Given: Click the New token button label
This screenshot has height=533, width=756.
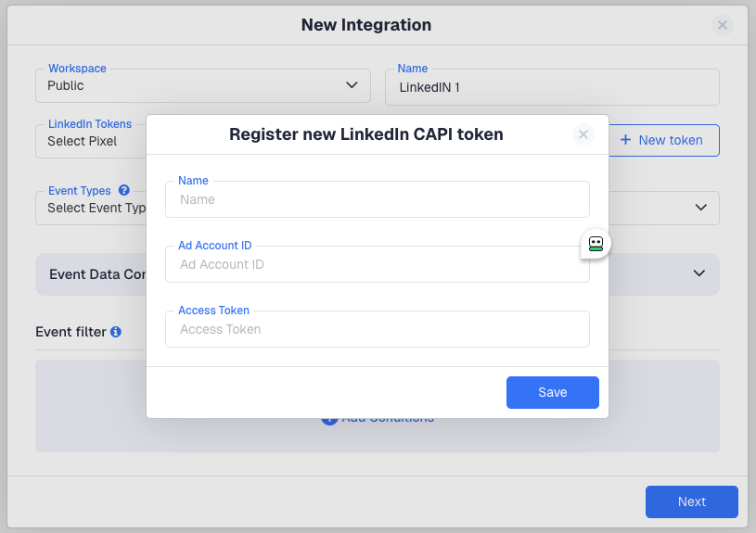Looking at the screenshot, I should (x=670, y=140).
